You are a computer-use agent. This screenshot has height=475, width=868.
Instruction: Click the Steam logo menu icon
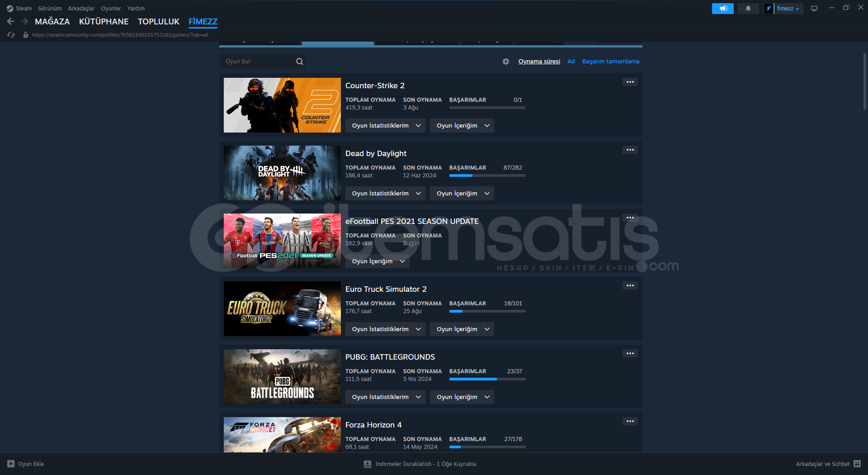tap(10, 9)
